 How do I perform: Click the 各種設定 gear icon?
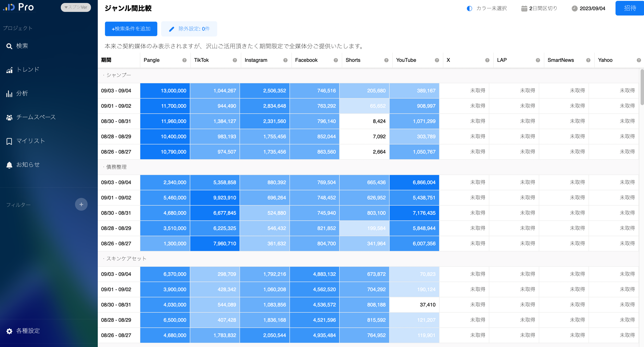click(x=9, y=331)
